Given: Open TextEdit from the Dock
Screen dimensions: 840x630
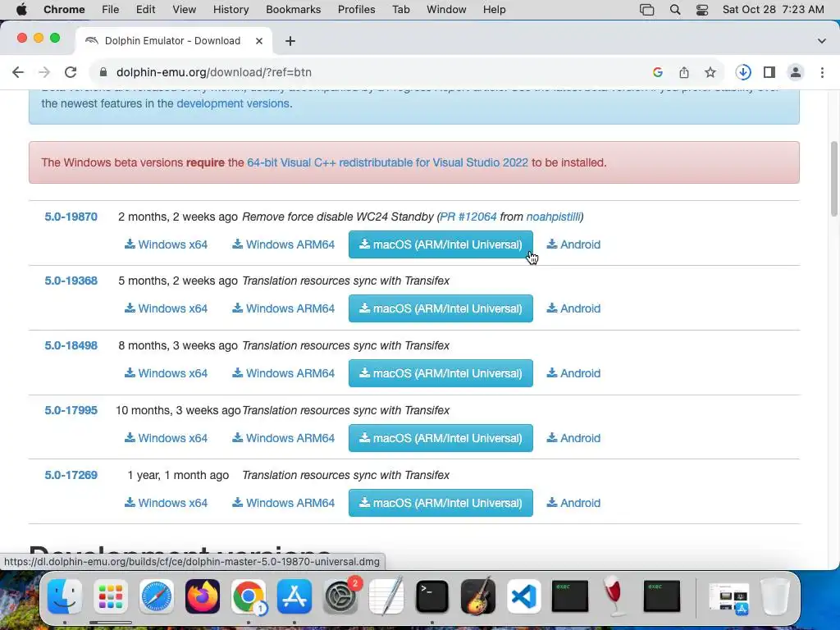Looking at the screenshot, I should [x=386, y=596].
